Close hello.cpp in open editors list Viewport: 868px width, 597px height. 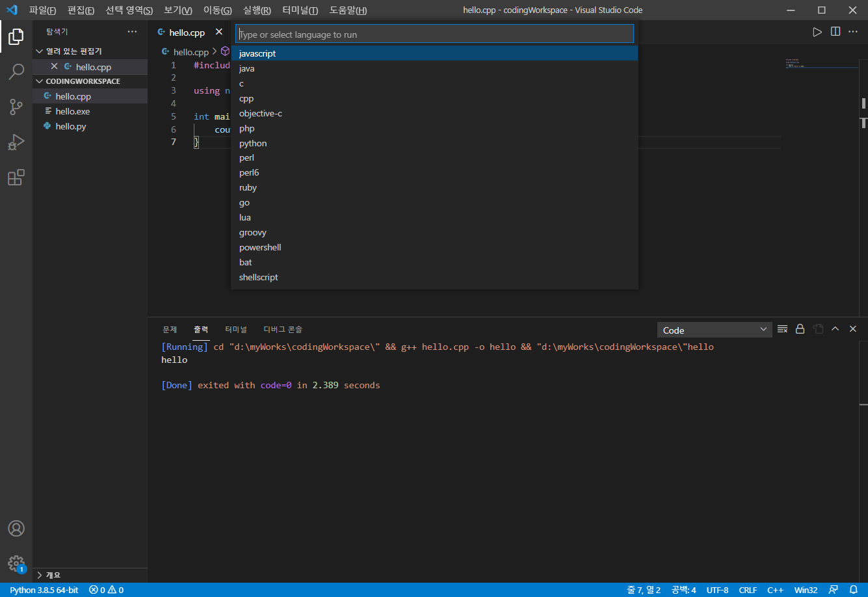click(x=55, y=66)
